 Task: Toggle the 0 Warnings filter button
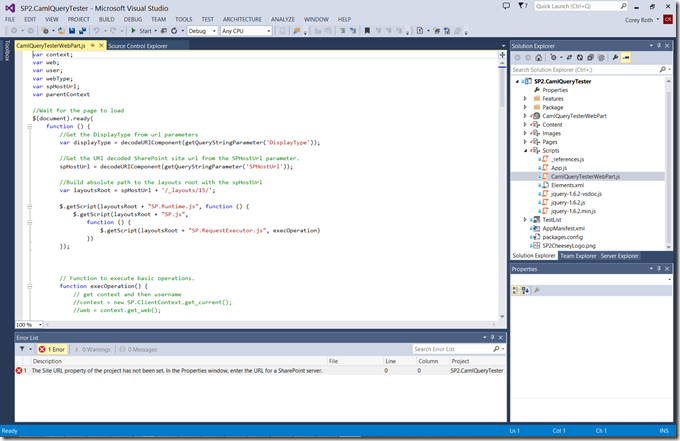92,350
